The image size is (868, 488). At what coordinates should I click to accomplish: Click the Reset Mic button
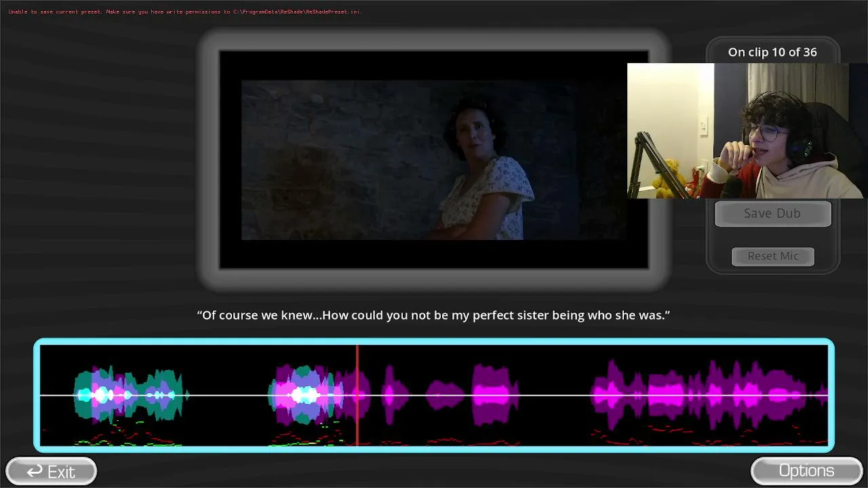pyautogui.click(x=773, y=256)
